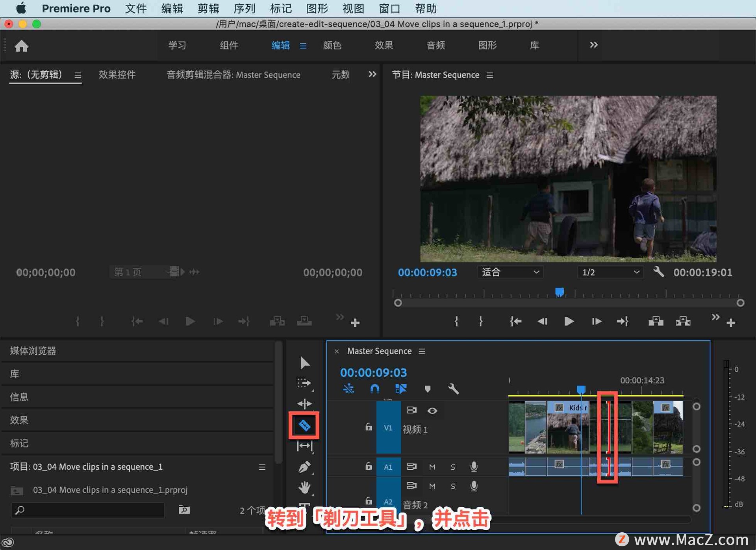
Task: Open playback resolution 1/2 dropdown
Action: click(x=610, y=272)
